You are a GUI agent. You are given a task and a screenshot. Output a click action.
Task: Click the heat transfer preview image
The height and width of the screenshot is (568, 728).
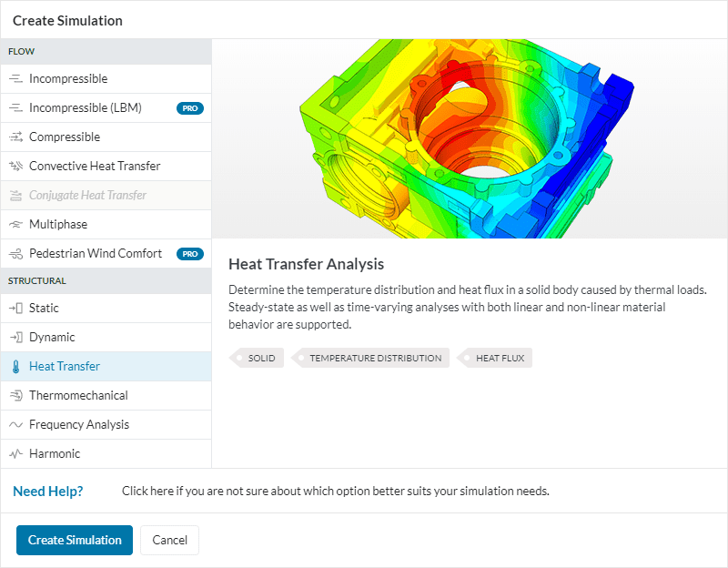click(x=470, y=138)
